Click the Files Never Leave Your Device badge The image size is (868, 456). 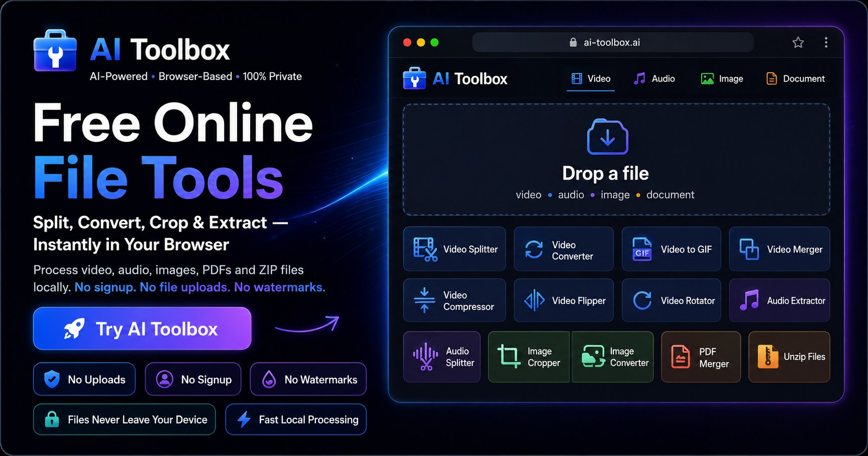click(124, 419)
